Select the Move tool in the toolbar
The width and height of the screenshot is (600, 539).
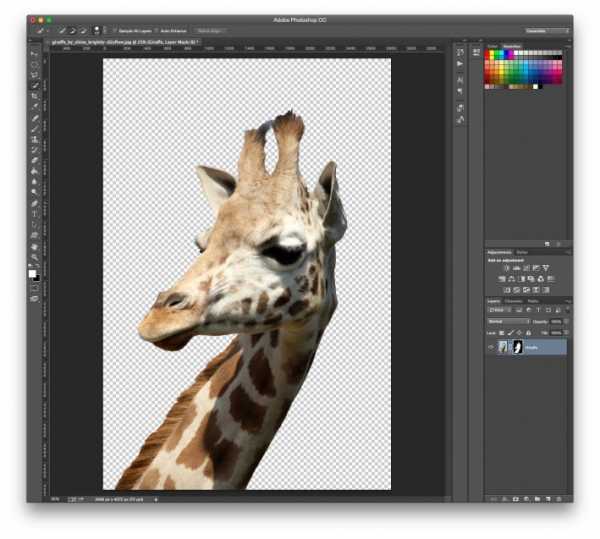pyautogui.click(x=34, y=53)
